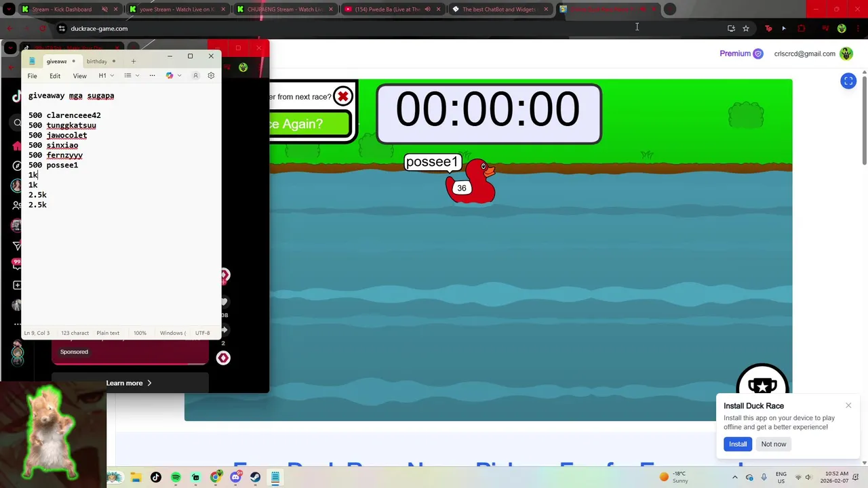Click the volume icon in system tray
868x488 pixels.
click(x=808, y=477)
